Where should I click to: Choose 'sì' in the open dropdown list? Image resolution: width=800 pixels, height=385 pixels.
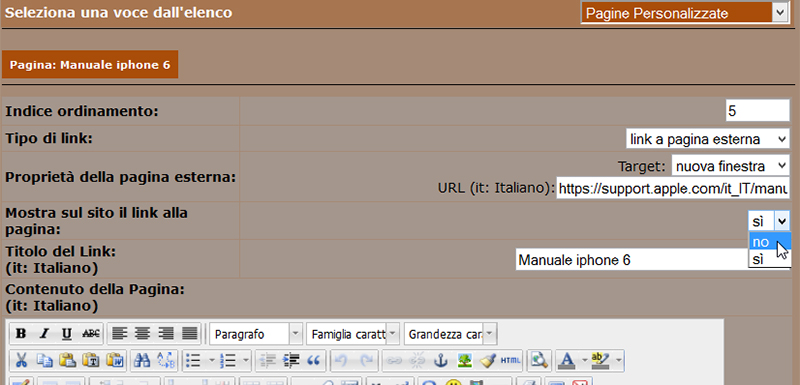click(769, 260)
